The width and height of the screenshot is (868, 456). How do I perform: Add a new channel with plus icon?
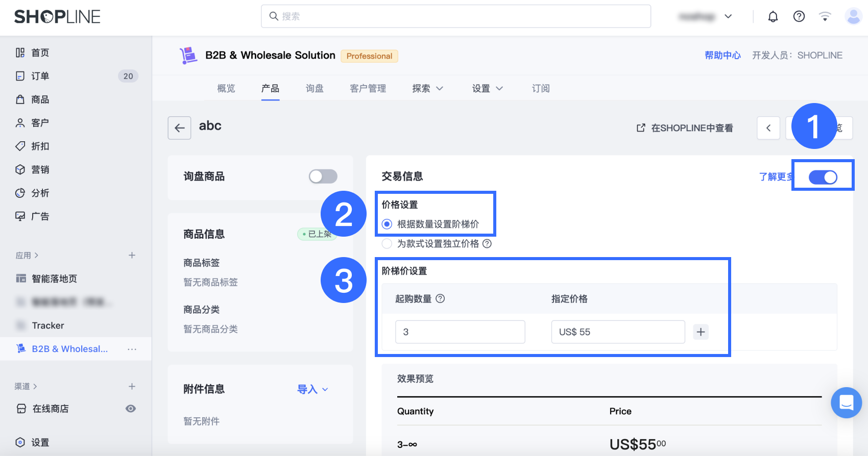click(x=132, y=386)
